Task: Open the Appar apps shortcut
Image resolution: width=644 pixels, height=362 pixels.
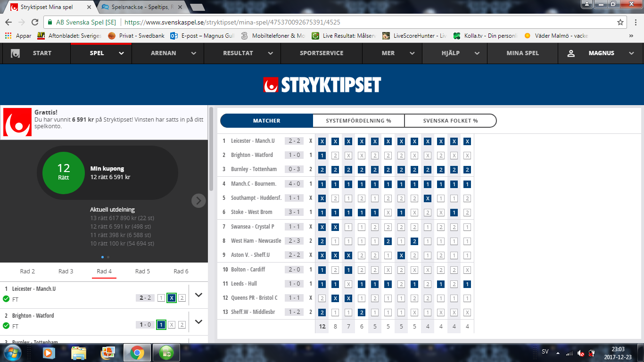Action: pos(18,35)
